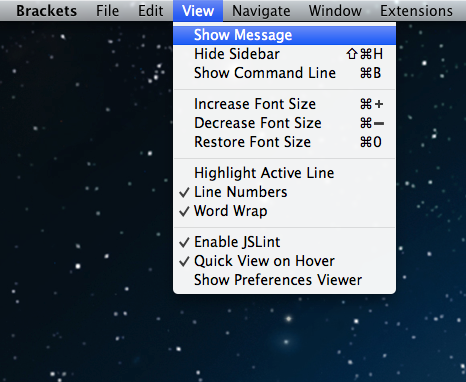This screenshot has height=382, width=466.
Task: Choose Hide Sidebar from View menu
Action: pos(284,54)
